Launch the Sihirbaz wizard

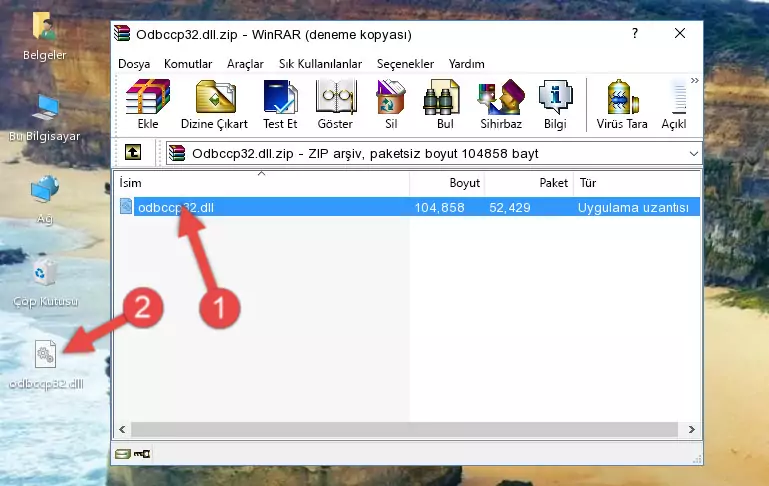(x=501, y=97)
